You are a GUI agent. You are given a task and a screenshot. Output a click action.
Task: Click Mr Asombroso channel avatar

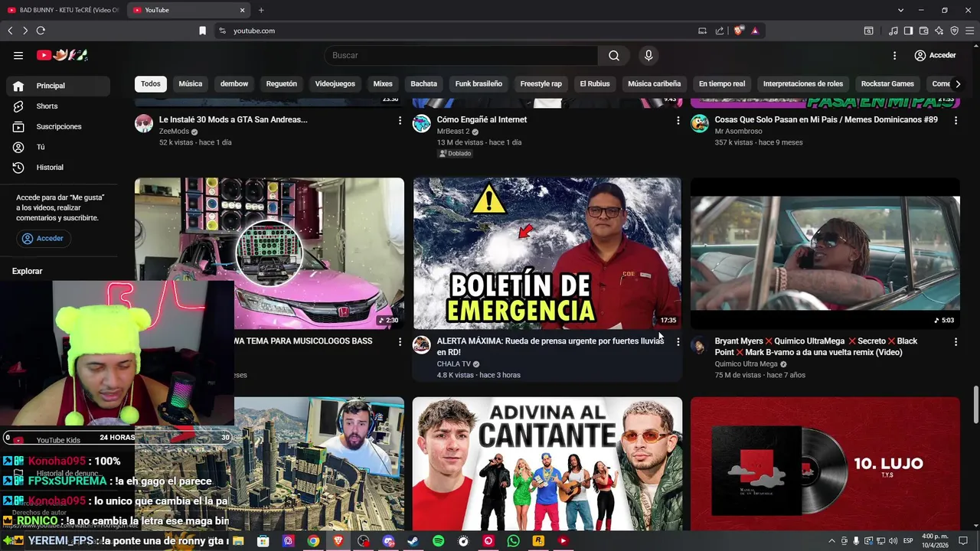click(x=700, y=124)
